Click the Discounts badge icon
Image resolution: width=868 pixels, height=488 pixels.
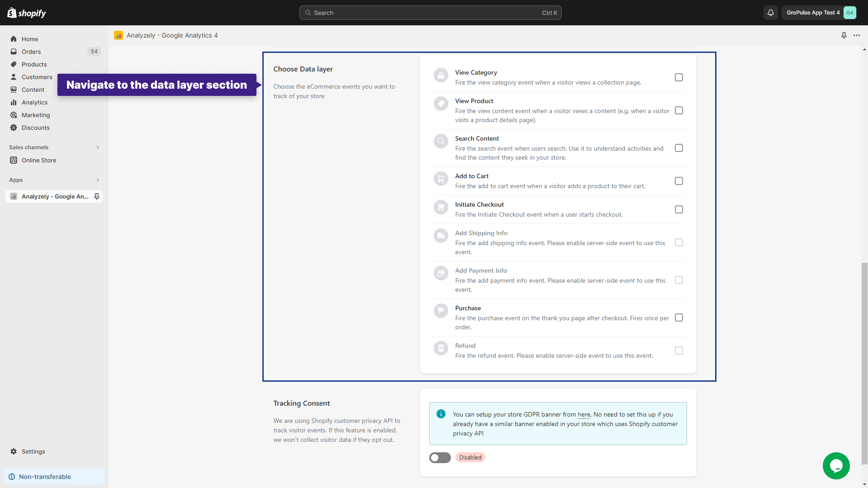click(14, 128)
